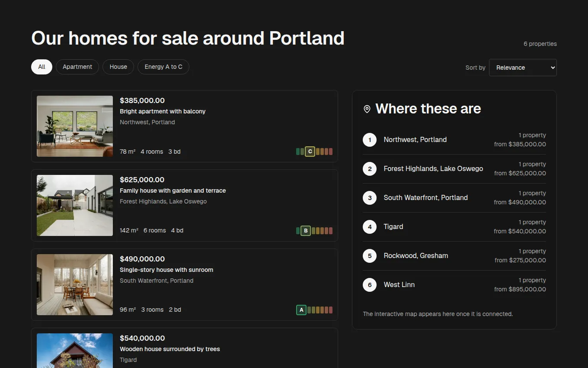
Task: Filter listings by Apartment
Action: (x=77, y=67)
